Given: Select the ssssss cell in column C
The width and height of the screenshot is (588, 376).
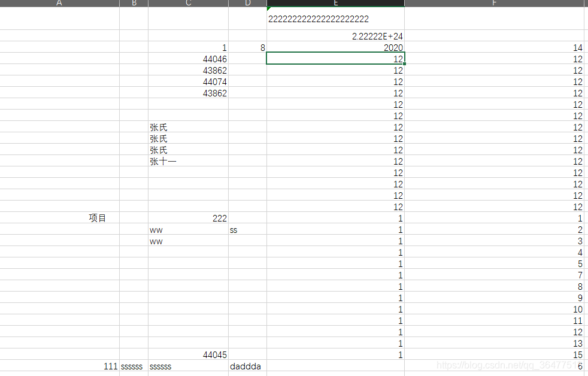Looking at the screenshot, I should click(x=188, y=366).
